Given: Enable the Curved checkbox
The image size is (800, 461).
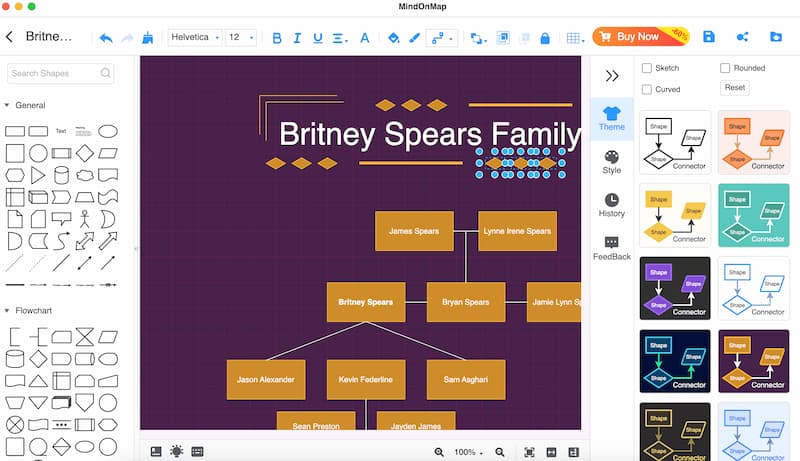Looking at the screenshot, I should (647, 89).
